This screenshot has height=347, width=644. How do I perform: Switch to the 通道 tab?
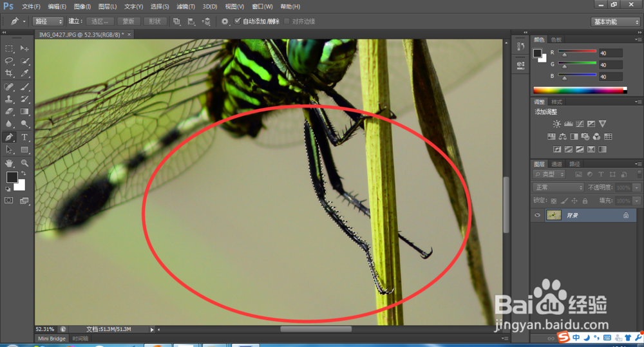556,164
